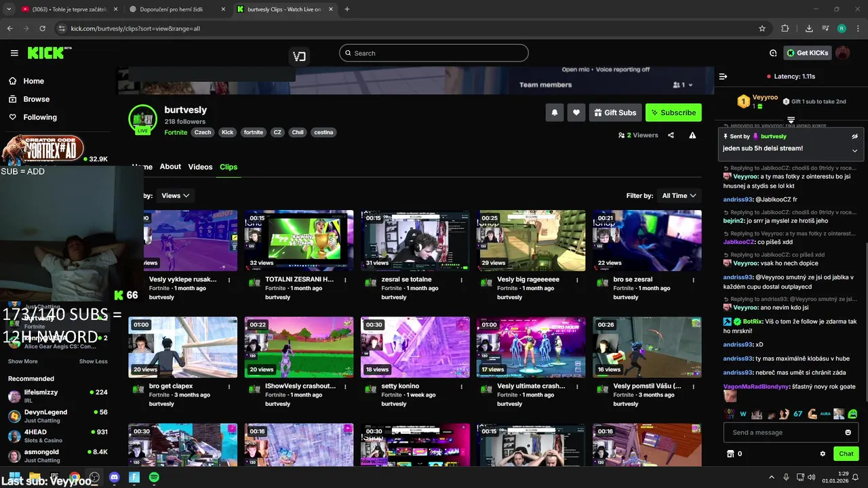Send message with Chat button

(x=846, y=453)
